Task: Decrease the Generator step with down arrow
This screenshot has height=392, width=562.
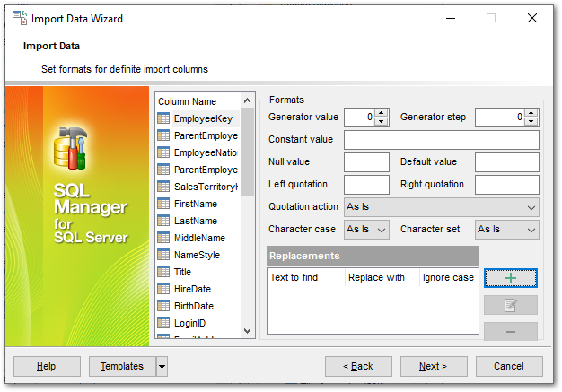Action: (531, 121)
